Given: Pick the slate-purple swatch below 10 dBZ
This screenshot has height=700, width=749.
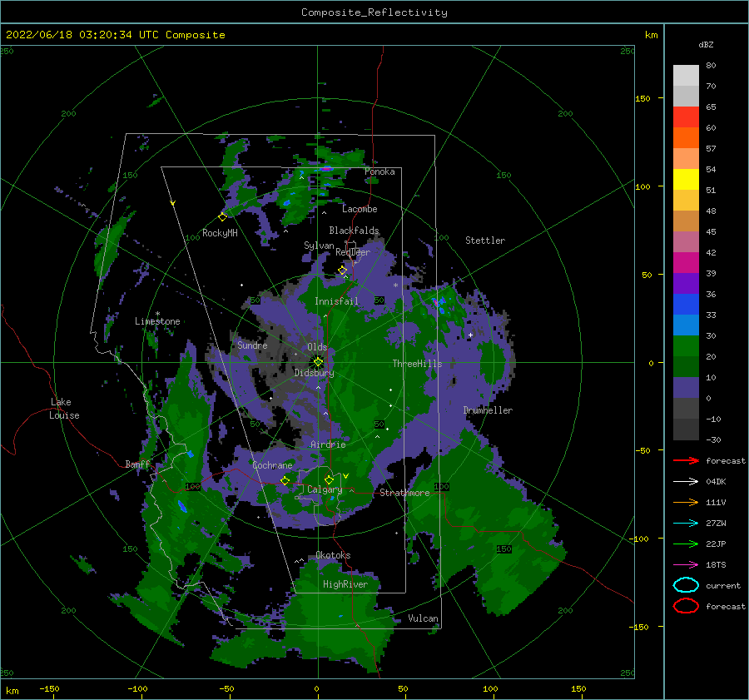Looking at the screenshot, I should [686, 387].
